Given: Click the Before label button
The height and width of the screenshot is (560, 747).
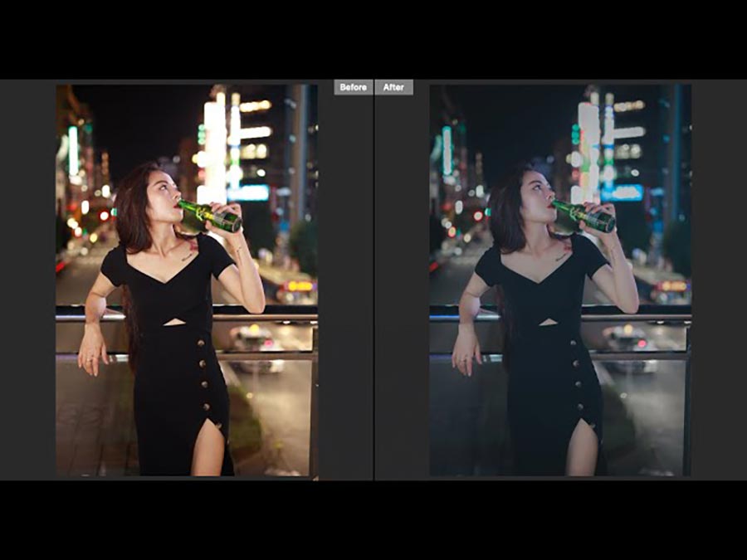Looking at the screenshot, I should coord(353,87).
